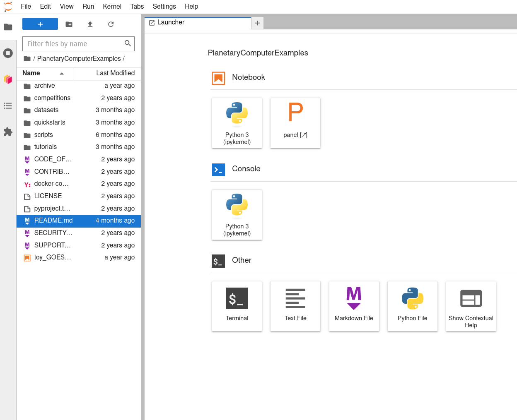Open the Running Terminals and Kernels sidebar icon

point(8,53)
